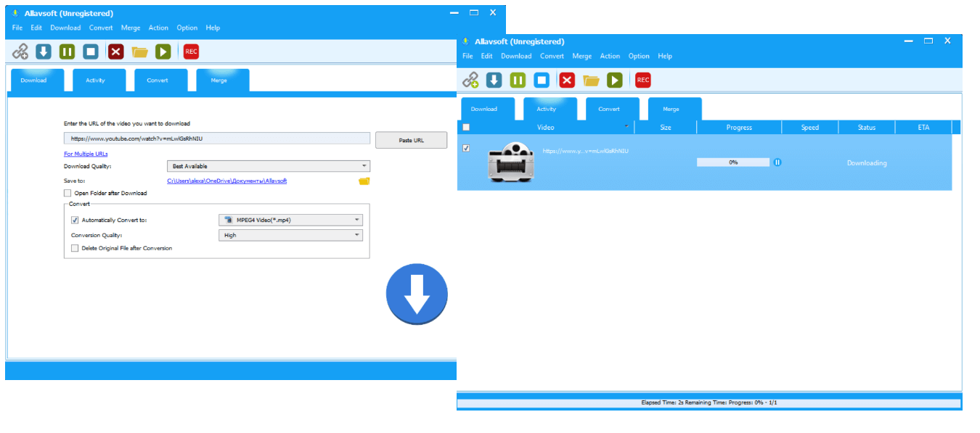The width and height of the screenshot is (980, 433).
Task: Click the green play icon in right window toolbar
Action: 615,80
